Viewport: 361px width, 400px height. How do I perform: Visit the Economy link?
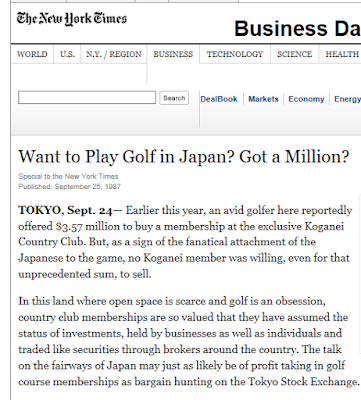point(306,99)
